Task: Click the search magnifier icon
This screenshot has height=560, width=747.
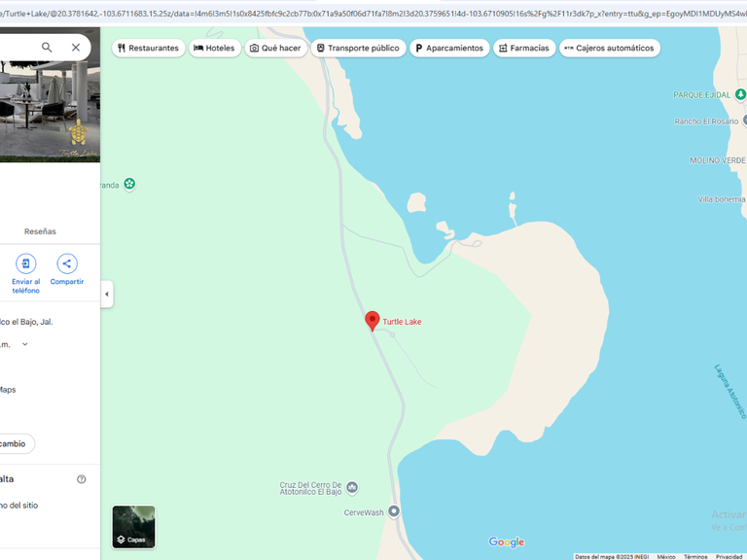Action: tap(47, 47)
